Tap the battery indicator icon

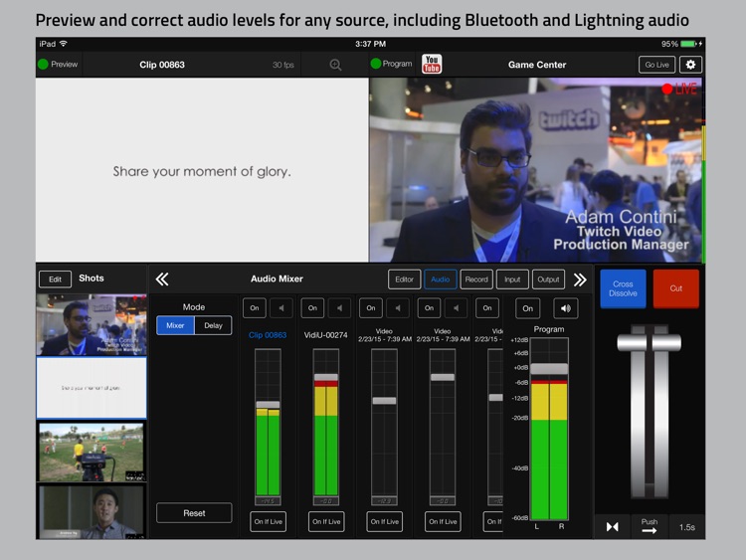click(688, 44)
